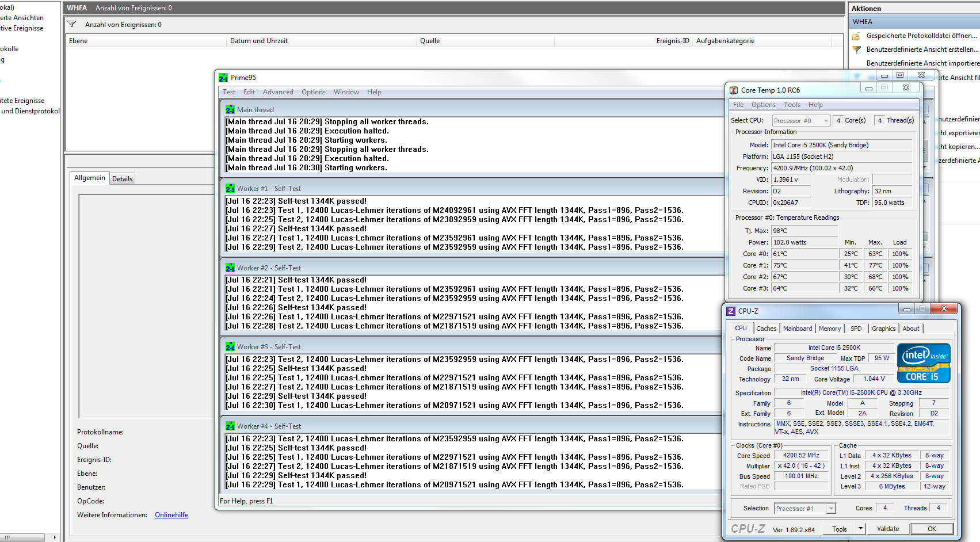Click the Worker #2 Self-Test icon

click(x=230, y=268)
